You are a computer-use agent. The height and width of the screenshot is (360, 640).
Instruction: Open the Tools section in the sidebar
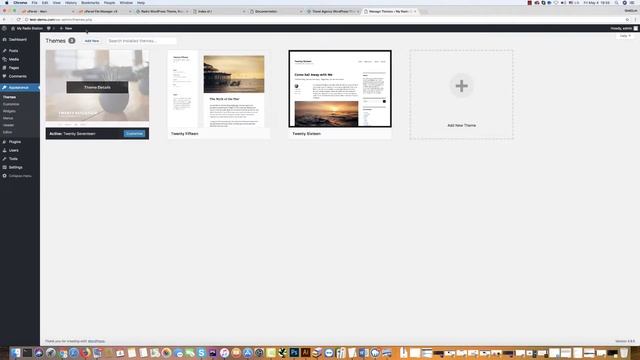click(13, 159)
